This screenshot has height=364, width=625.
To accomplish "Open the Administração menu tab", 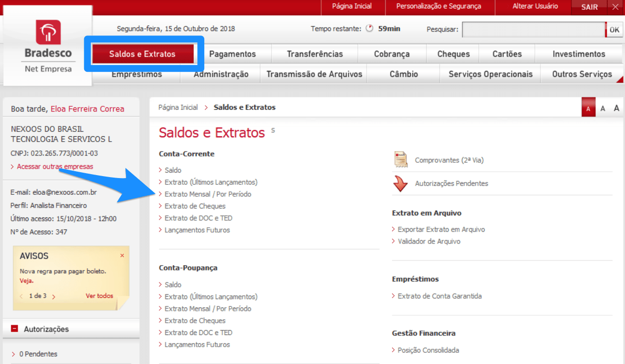I will click(221, 74).
